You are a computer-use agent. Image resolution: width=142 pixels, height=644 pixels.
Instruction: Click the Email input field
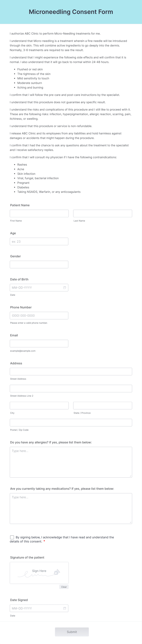[39, 343]
